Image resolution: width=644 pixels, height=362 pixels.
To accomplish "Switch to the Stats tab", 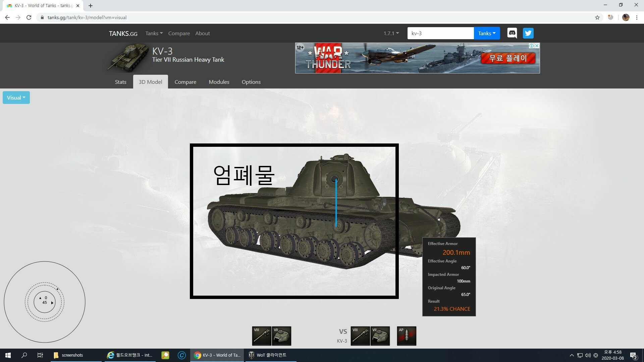I will (120, 82).
